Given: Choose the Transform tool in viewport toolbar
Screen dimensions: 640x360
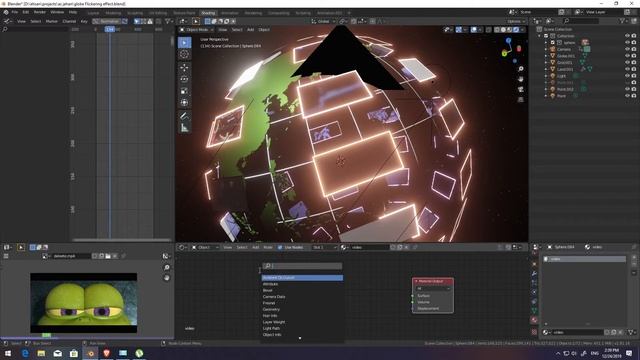Looking at the screenshot, I should coord(184,102).
